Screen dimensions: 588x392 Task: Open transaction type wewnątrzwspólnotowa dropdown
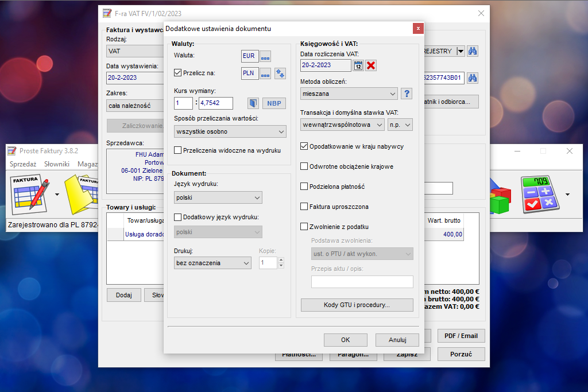coord(342,125)
